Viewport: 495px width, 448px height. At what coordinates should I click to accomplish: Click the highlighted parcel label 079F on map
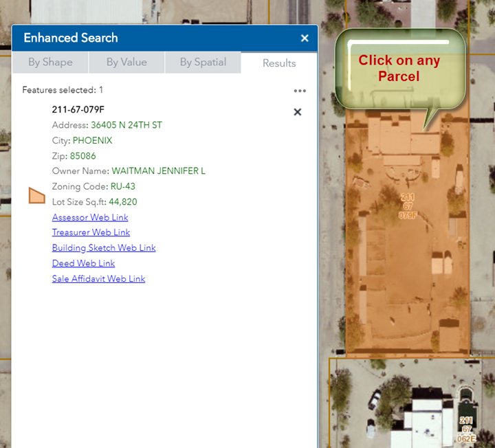pos(408,206)
